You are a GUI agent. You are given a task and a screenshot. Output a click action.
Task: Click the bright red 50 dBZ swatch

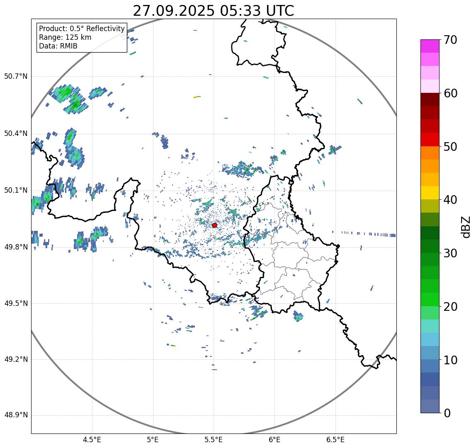[x=430, y=140]
